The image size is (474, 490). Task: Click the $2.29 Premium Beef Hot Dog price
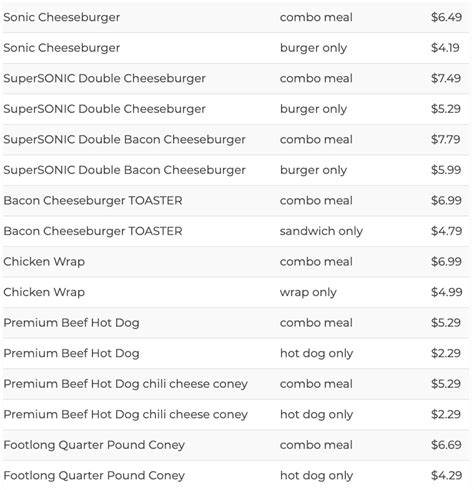click(x=446, y=353)
